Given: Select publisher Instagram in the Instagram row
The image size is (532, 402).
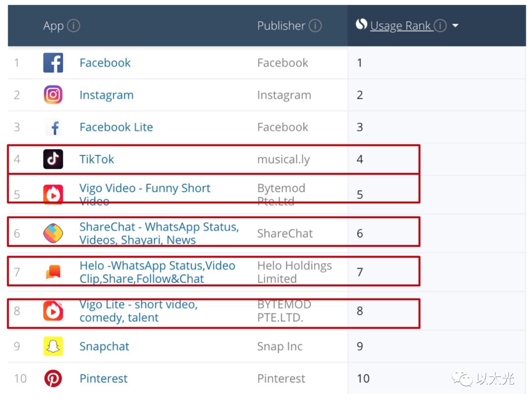Looking at the screenshot, I should (x=284, y=95).
